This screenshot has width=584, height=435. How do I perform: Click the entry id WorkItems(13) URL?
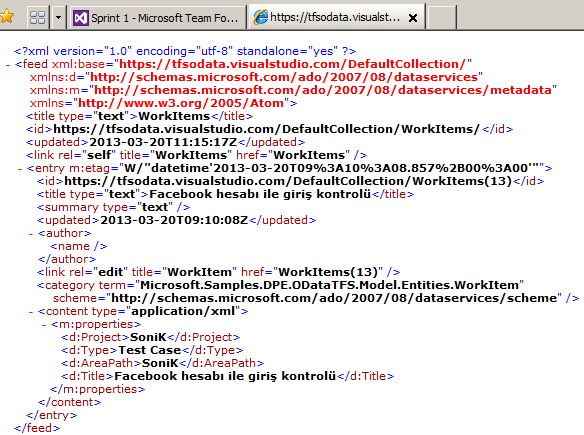[288, 181]
